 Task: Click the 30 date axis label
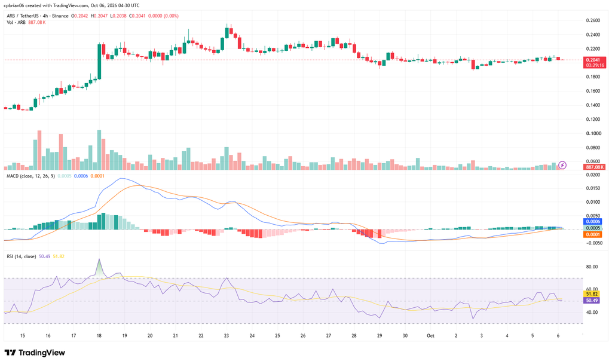click(x=405, y=336)
